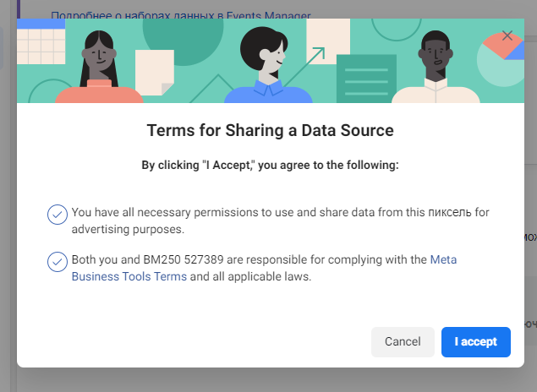Click the second checkmark circle icon
This screenshot has width=537, height=392.
58,262
